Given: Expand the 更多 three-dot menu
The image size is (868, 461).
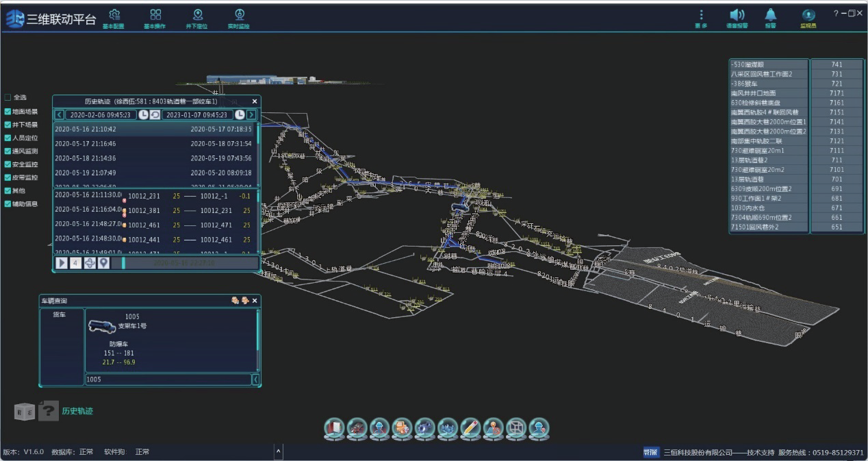Looking at the screenshot, I should (x=700, y=16).
